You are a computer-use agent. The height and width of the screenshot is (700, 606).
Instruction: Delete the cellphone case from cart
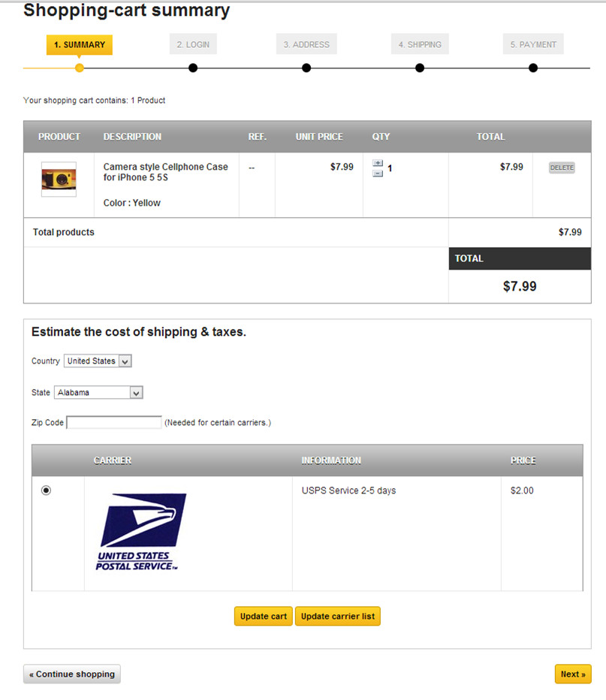[x=562, y=167]
